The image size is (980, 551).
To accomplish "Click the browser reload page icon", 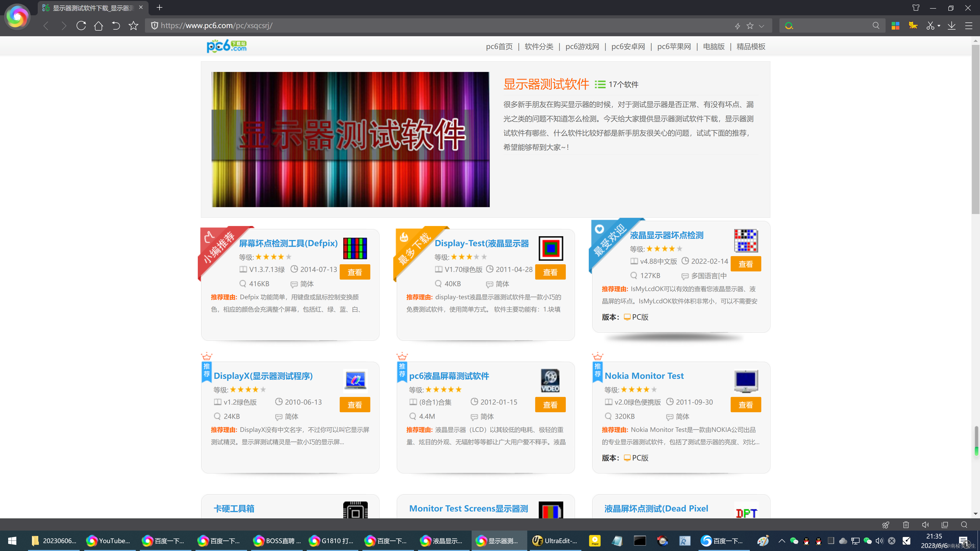I will tap(81, 26).
